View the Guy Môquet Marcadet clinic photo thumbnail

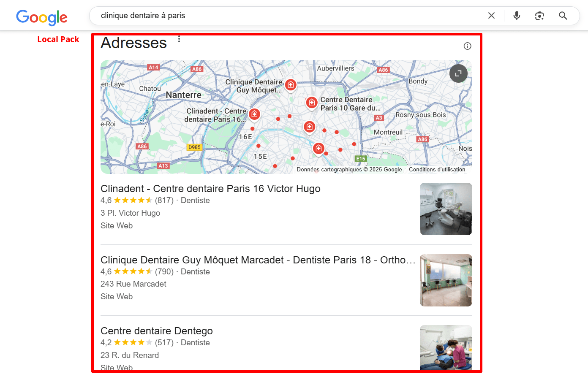tap(446, 280)
